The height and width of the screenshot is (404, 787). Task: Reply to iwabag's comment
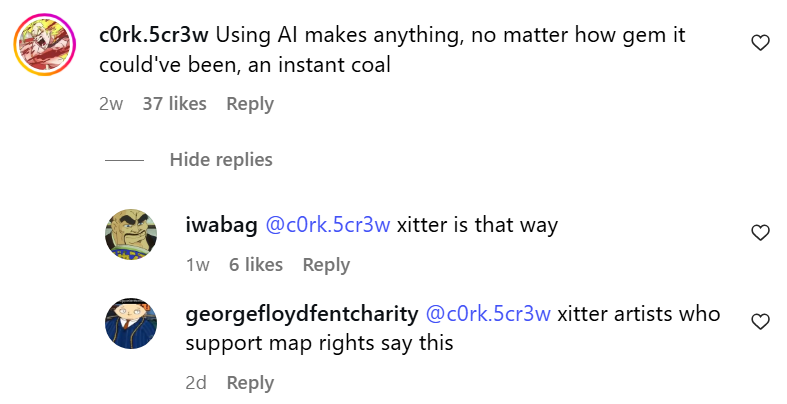coord(326,265)
